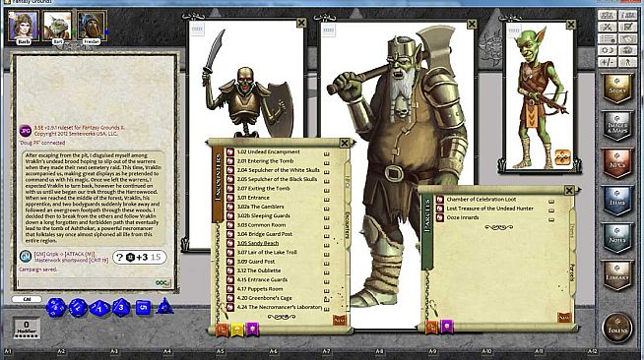Open the round Tokens button
This screenshot has height=360, width=644.
pos(617,328)
